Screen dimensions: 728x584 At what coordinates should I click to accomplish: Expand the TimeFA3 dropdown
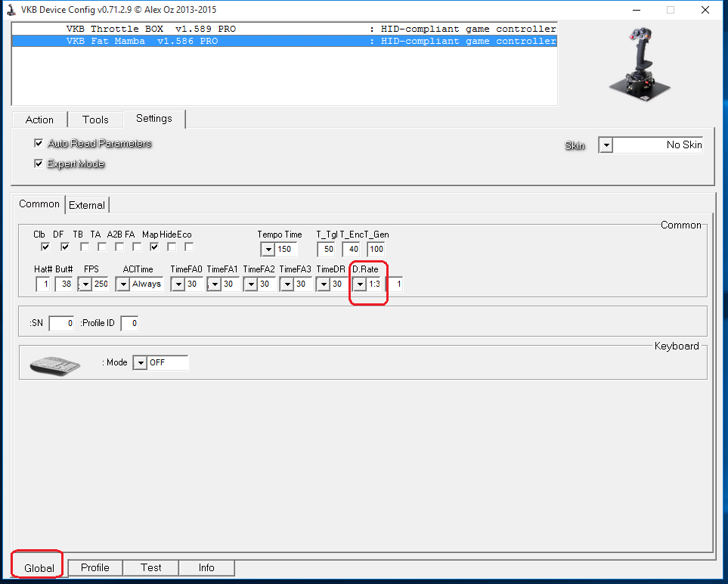[287, 284]
